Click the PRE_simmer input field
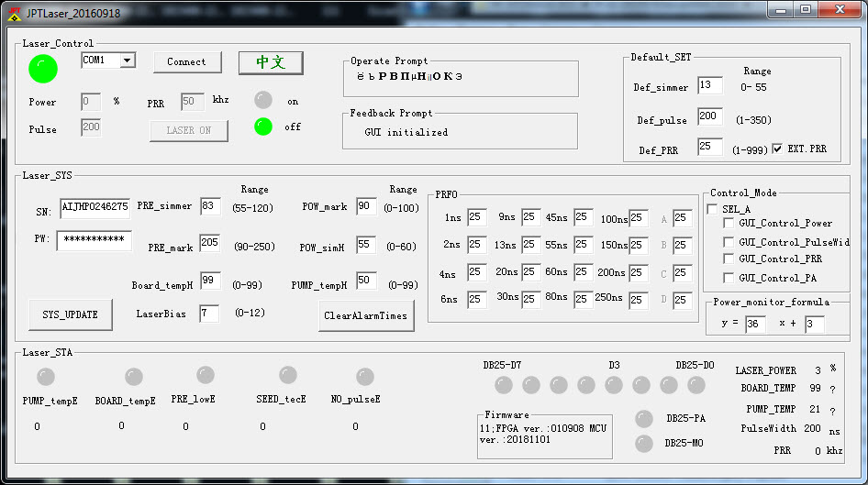 pyautogui.click(x=210, y=207)
